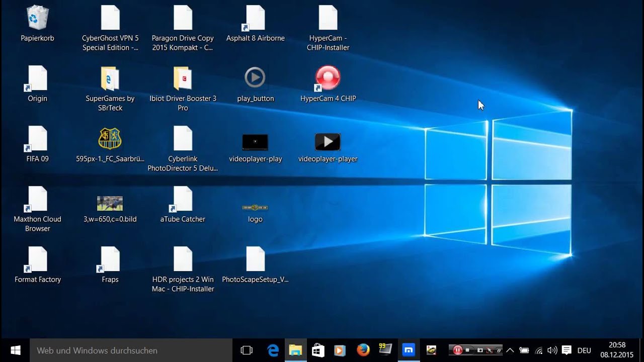The image size is (644, 362).
Task: Open the Fraps taskbar icon showing 99
Action: [x=386, y=350]
